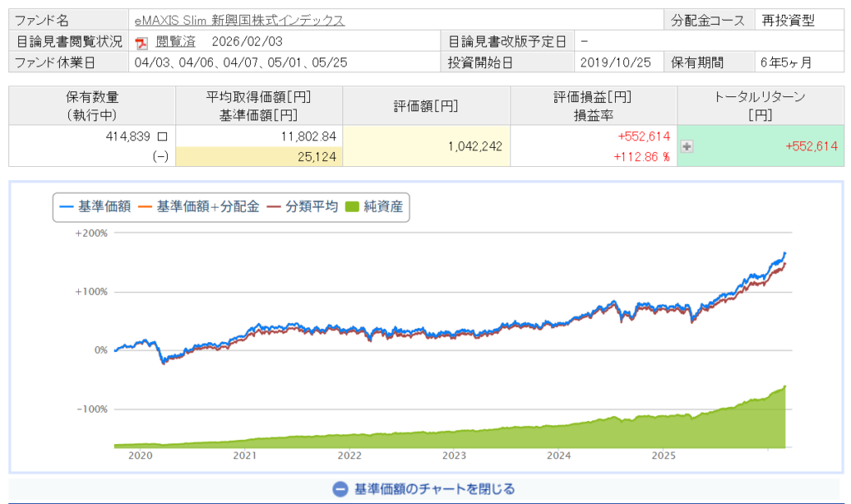Collapse chart via 基準価額のチャートを閉じる
This screenshot has height=504, width=851.
(x=434, y=489)
